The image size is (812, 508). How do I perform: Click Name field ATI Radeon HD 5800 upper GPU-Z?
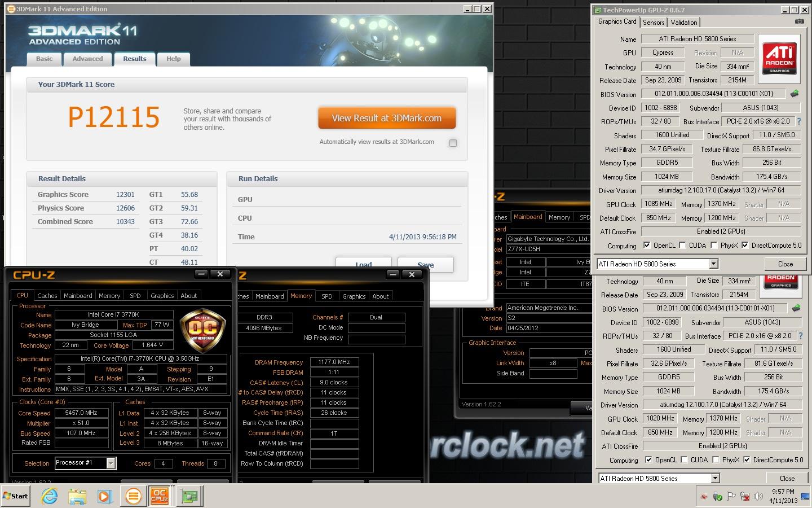(698, 39)
